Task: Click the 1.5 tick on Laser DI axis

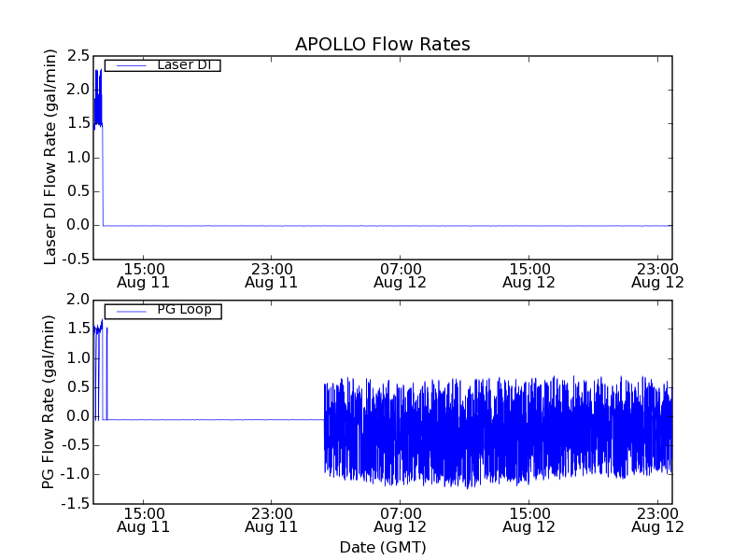Action: (78, 123)
